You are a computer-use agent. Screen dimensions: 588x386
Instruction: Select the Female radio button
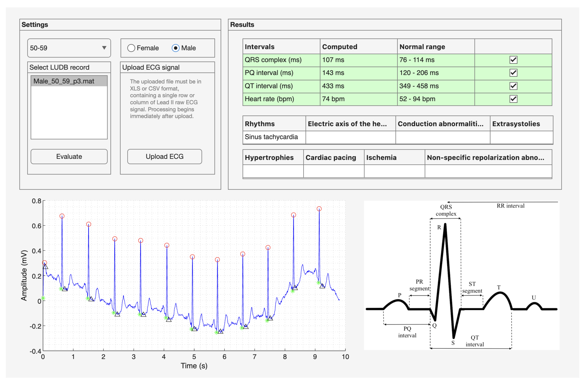pyautogui.click(x=131, y=48)
